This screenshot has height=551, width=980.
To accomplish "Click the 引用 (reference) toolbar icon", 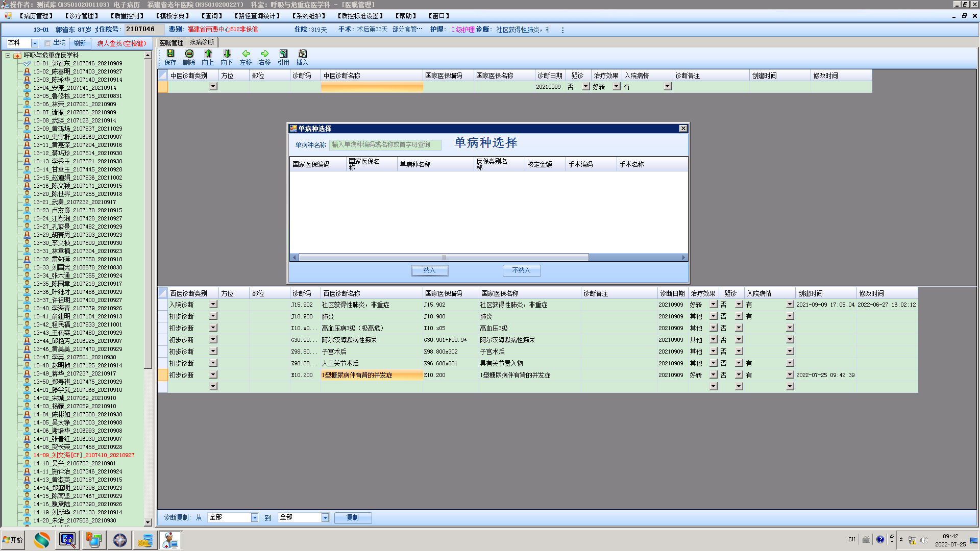I will point(283,54).
